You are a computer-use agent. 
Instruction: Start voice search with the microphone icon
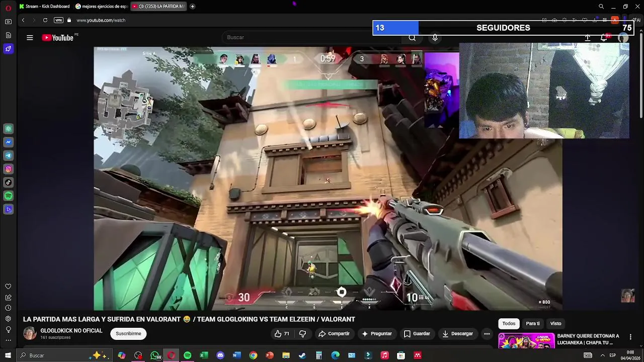[435, 38]
